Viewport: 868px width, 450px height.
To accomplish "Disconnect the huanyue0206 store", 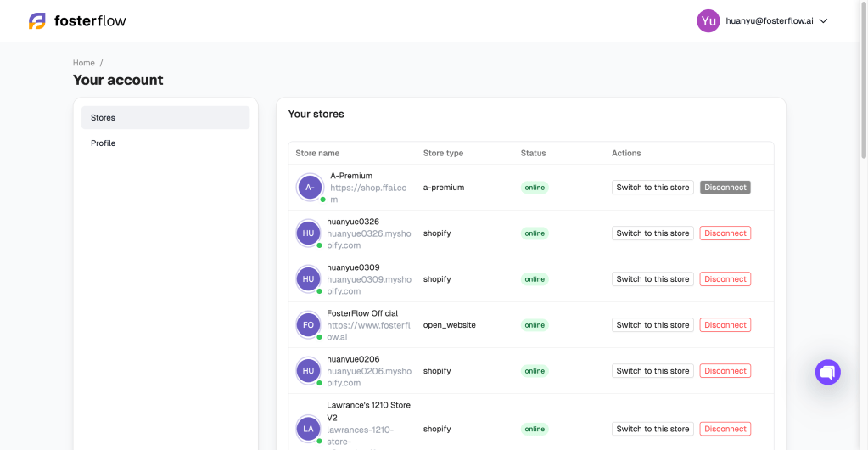I will click(x=725, y=371).
